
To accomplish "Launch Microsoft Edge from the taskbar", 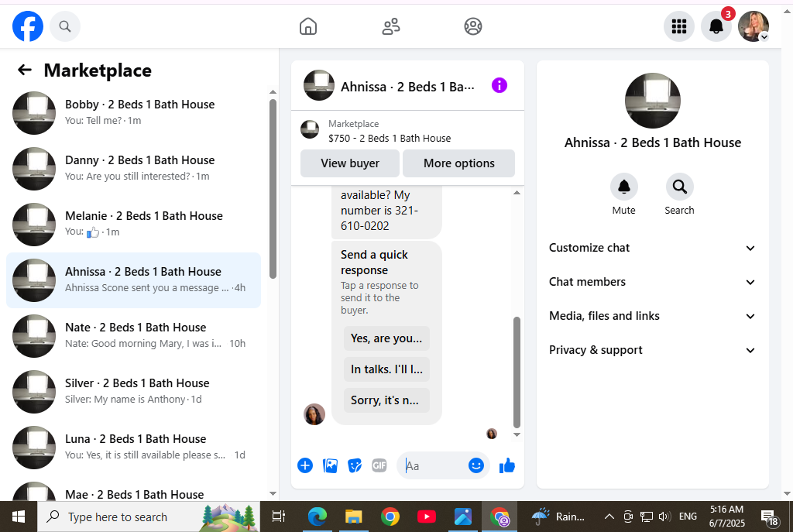I will click(317, 517).
